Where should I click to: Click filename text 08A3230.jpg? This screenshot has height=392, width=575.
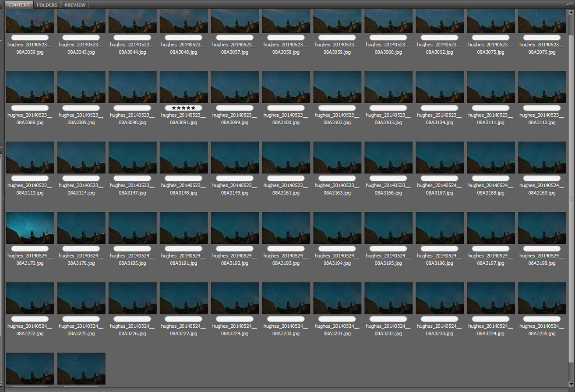[x=286, y=334]
